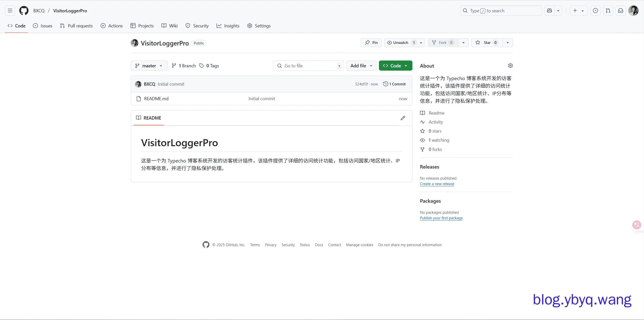Pin the VisitorLoggerPro repository
Screen dimensions: 644x320
(371, 42)
